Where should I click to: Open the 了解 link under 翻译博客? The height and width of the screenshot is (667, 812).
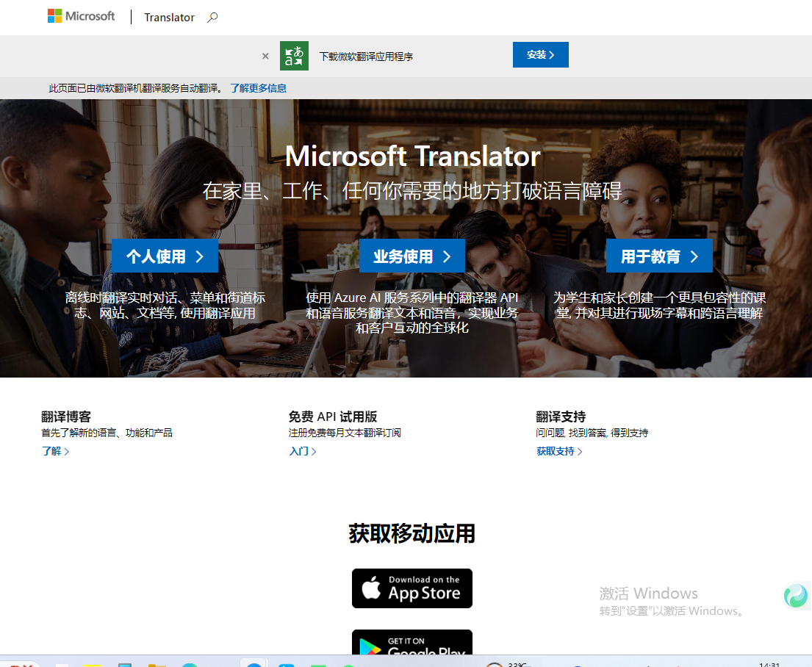[x=55, y=451]
